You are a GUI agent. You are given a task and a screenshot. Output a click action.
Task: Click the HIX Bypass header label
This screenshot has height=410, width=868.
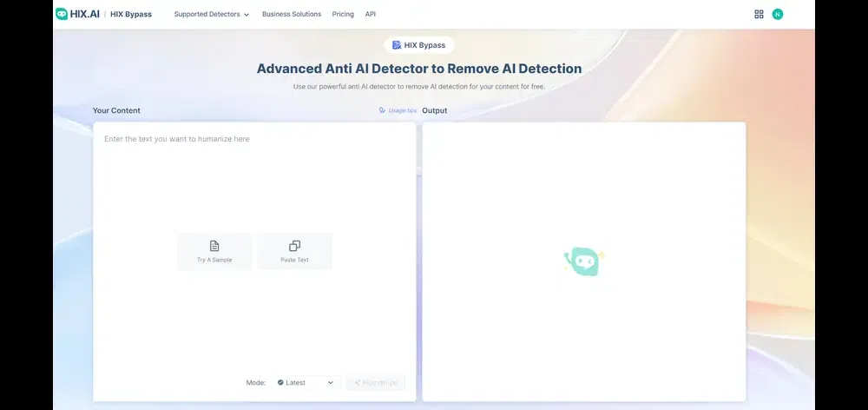[131, 15]
